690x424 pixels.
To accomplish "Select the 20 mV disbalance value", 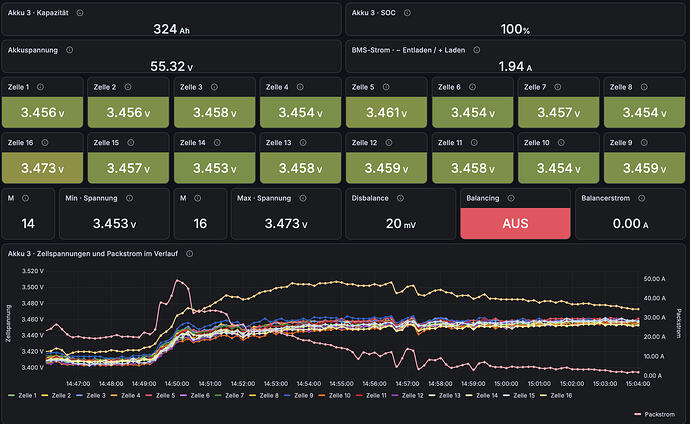I will pyautogui.click(x=400, y=223).
